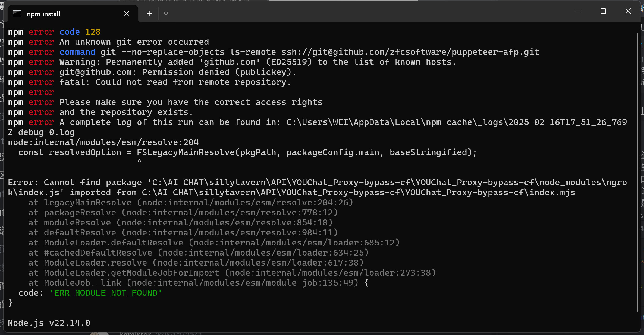Click the terminal's vertical scrollbar
Image resolution: width=644 pixels, height=335 pixels.
click(637, 163)
